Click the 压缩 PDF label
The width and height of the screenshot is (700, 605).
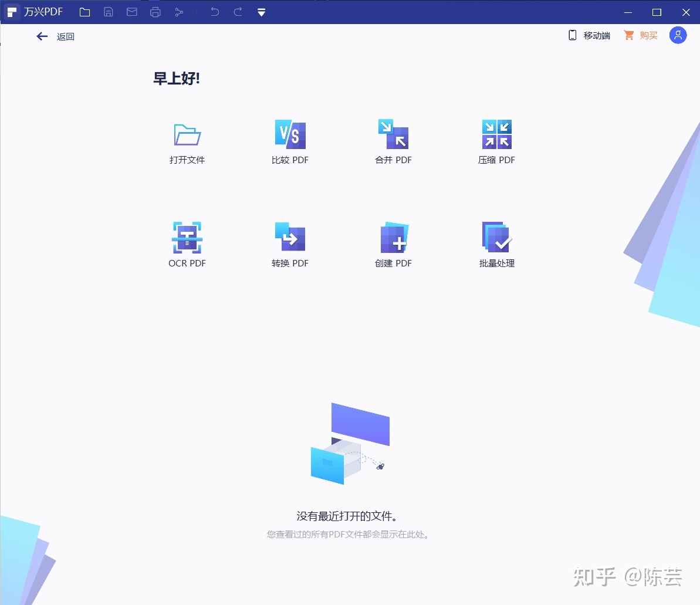click(496, 160)
